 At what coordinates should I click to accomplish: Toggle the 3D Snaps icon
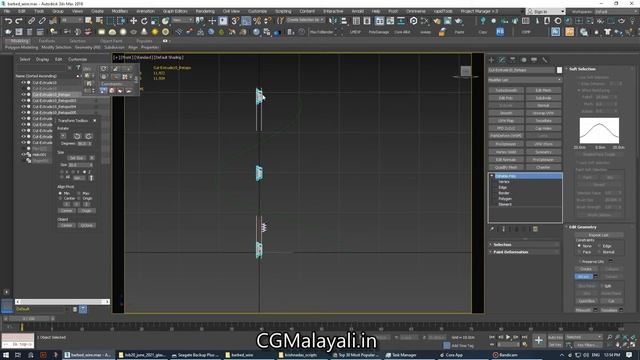[x=235, y=21]
